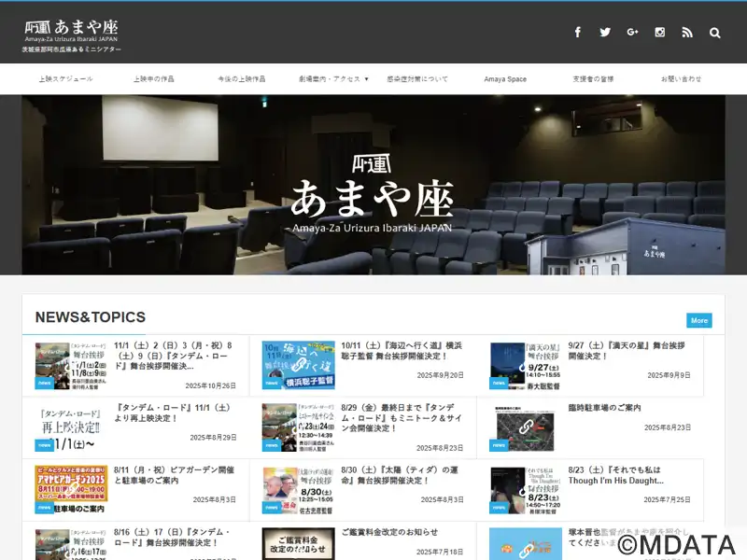This screenshot has width=747, height=560.
Task: Click the date 2025年9月9日
Action: click(669, 375)
